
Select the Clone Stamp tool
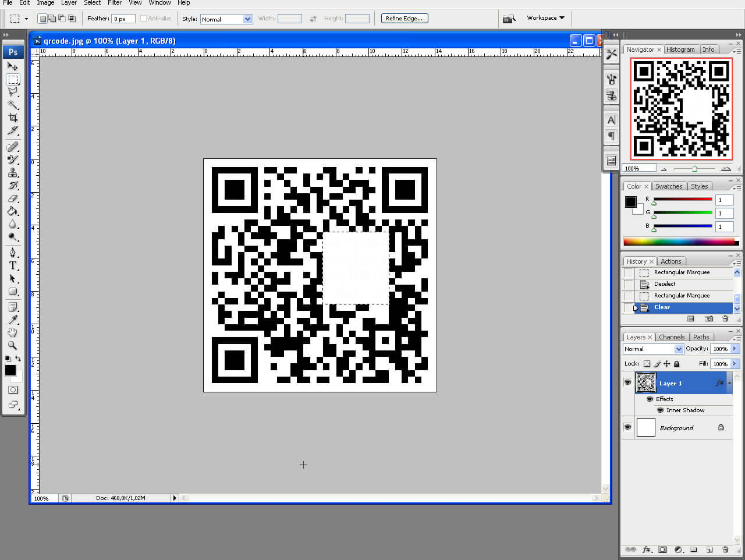tap(12, 173)
